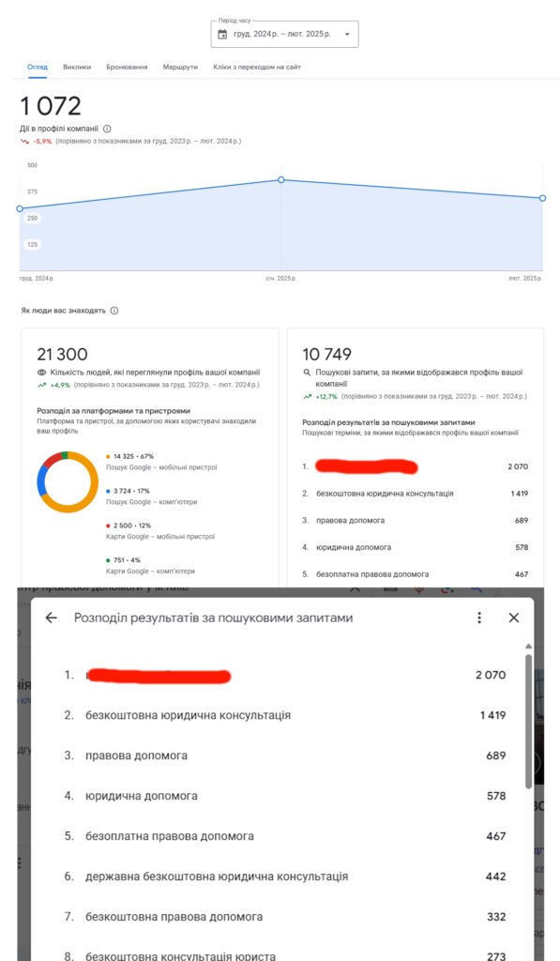Click the 1 072 profile actions total
This screenshot has width=560, height=961.
[x=51, y=106]
